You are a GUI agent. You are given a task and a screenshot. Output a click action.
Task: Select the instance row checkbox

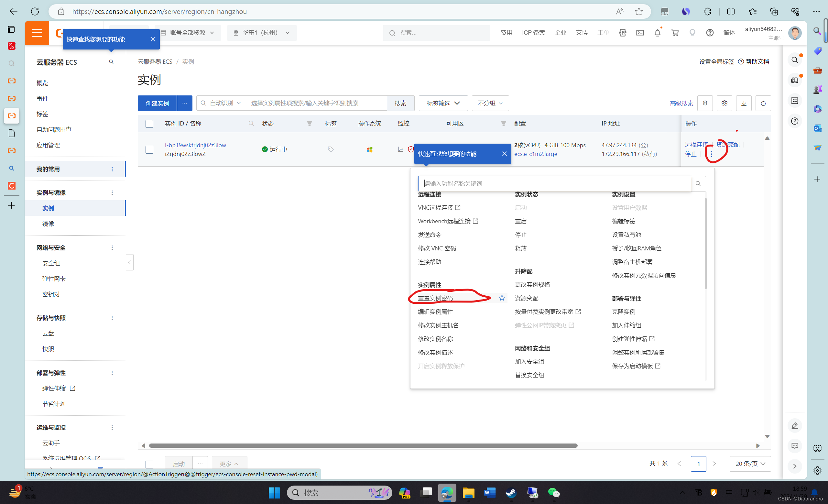[149, 149]
